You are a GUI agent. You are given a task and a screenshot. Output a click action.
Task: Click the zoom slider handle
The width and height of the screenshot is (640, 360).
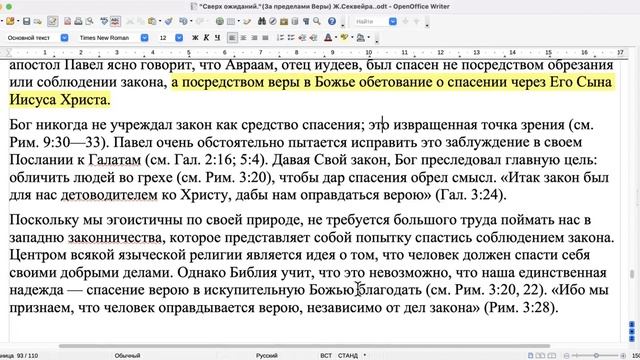(596, 356)
